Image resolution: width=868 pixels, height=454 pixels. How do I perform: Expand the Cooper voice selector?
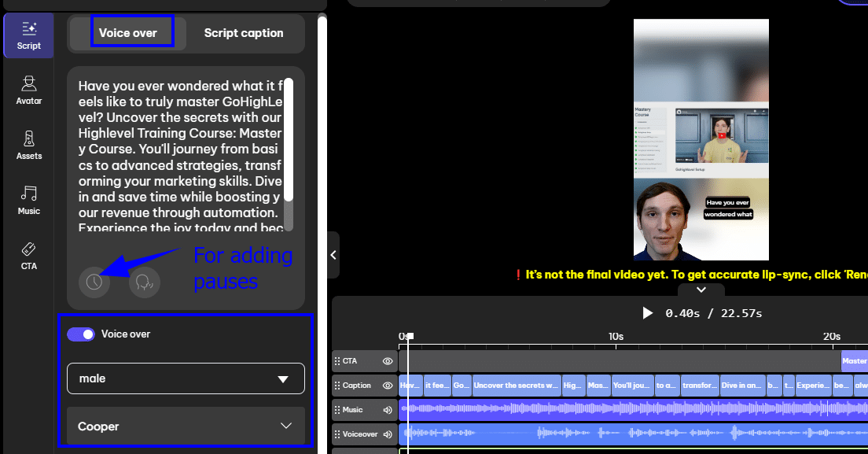(186, 426)
